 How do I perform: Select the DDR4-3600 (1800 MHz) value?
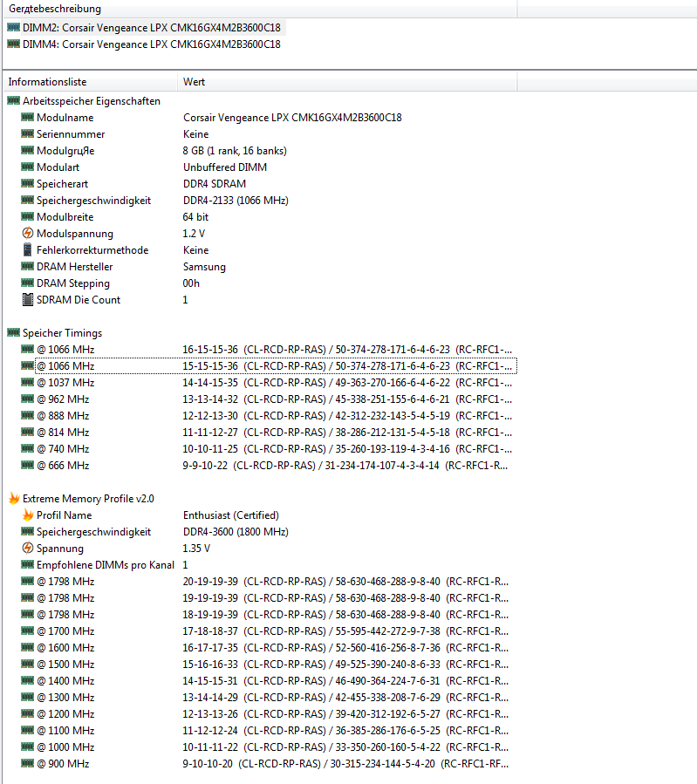(236, 531)
